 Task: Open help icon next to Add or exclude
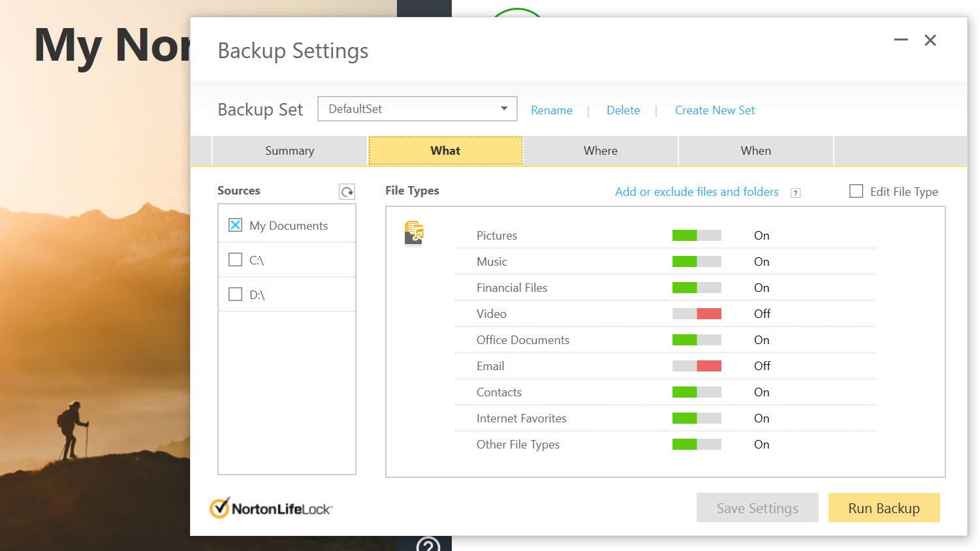[795, 193]
